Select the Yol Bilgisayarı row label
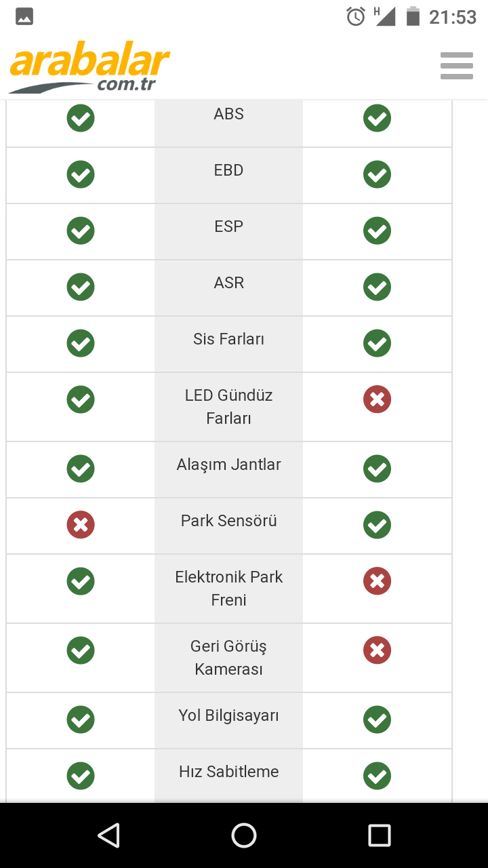Image resolution: width=488 pixels, height=868 pixels. point(228,715)
